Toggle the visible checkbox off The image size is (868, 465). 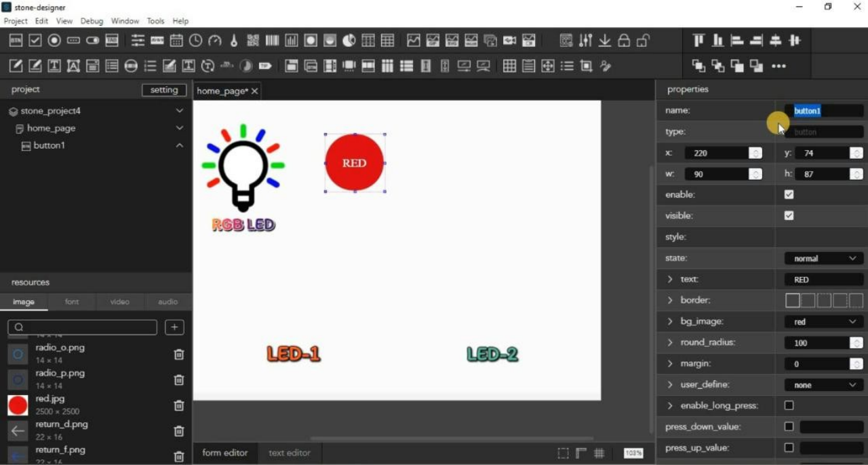coord(789,216)
